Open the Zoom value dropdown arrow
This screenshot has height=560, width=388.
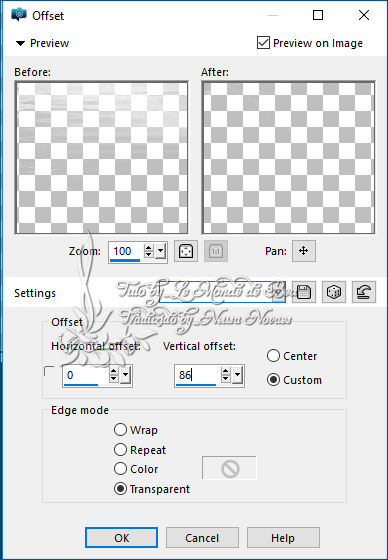[x=160, y=251]
